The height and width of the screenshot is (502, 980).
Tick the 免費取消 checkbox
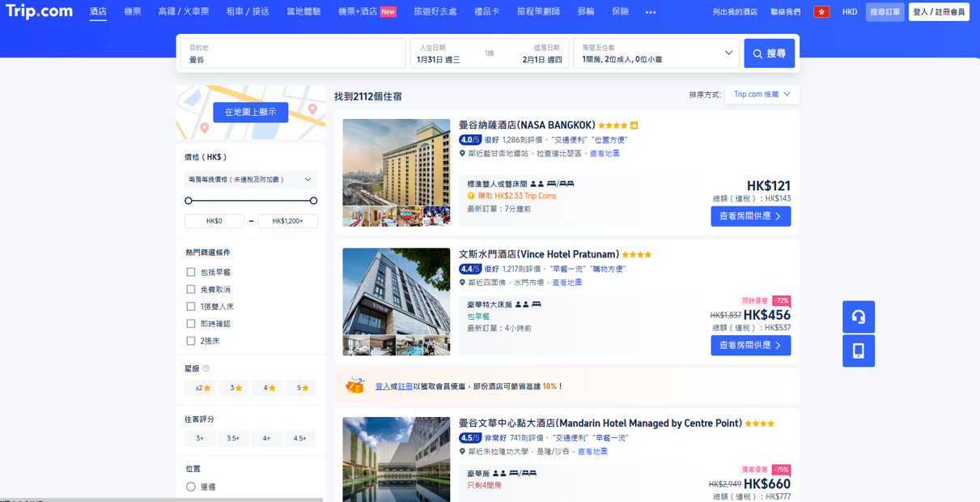click(191, 289)
